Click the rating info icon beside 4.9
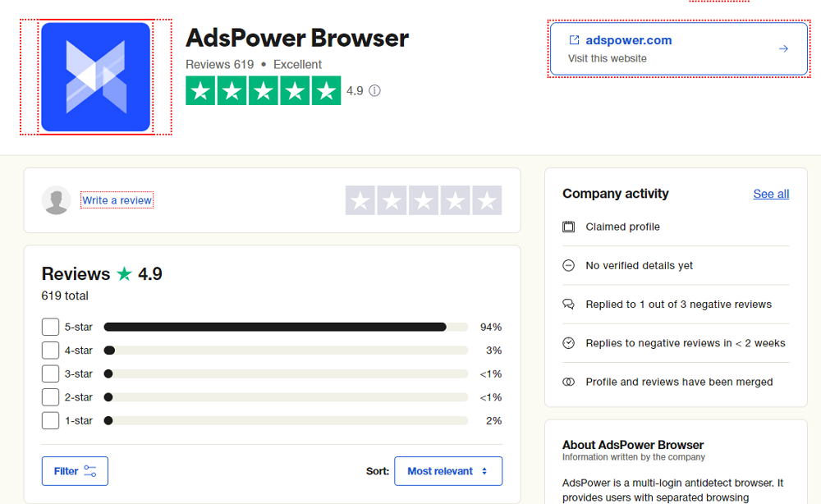 coord(374,91)
